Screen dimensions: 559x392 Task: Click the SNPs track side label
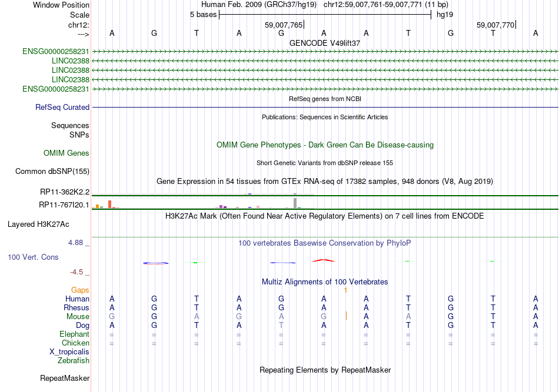coord(79,135)
